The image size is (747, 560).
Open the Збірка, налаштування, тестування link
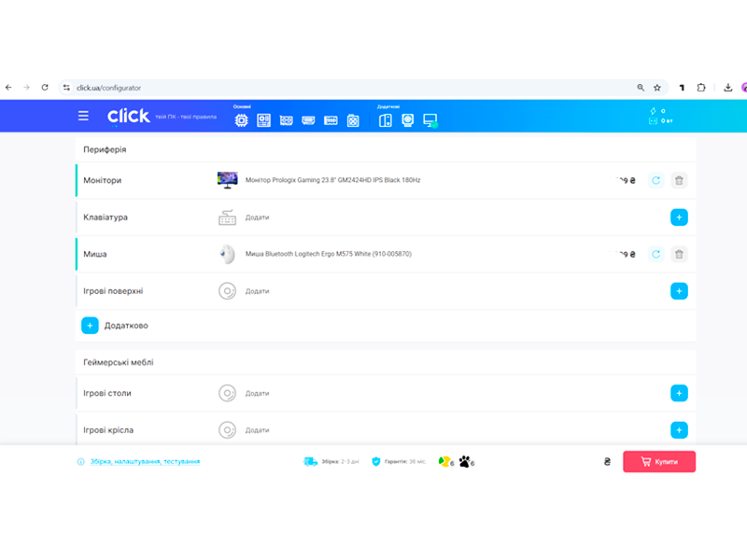145,461
